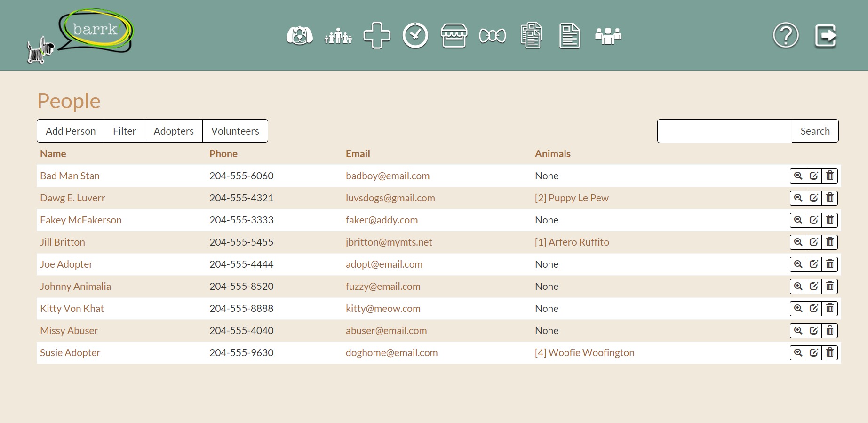The image size is (868, 423).
Task: Delete the Bad Man Stan record
Action: click(x=830, y=176)
